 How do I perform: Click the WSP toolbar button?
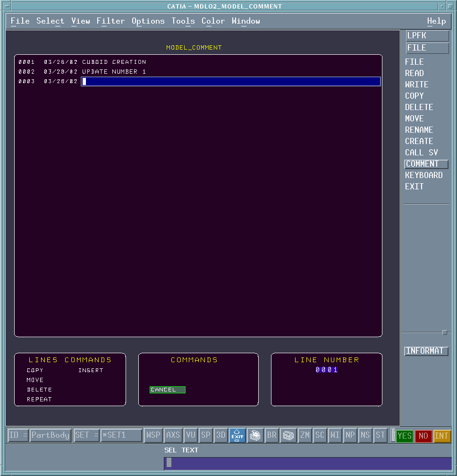coord(153,435)
